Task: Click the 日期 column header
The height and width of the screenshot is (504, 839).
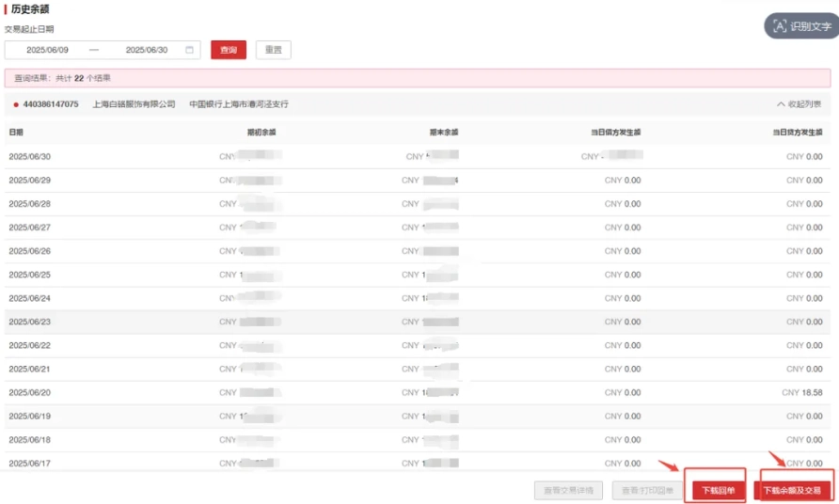Action: [17, 133]
